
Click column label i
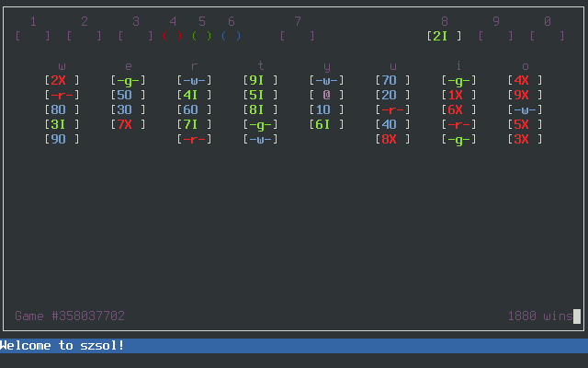click(x=459, y=65)
